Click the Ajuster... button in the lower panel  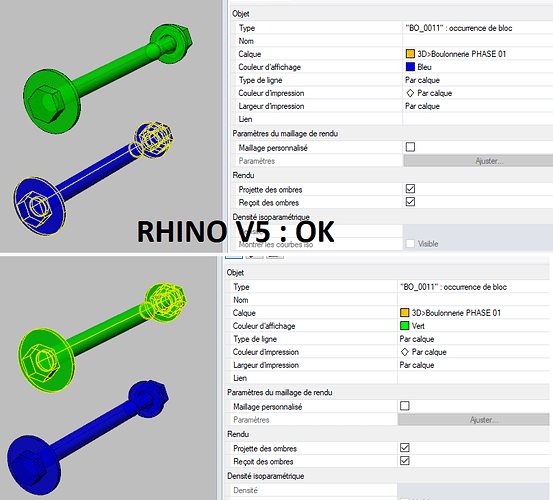tap(473, 420)
